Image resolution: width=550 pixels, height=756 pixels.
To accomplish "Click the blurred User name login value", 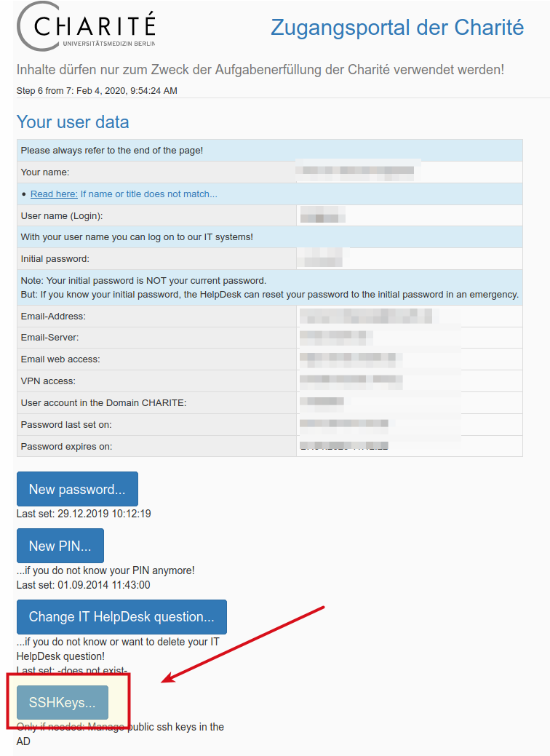I will click(x=322, y=215).
